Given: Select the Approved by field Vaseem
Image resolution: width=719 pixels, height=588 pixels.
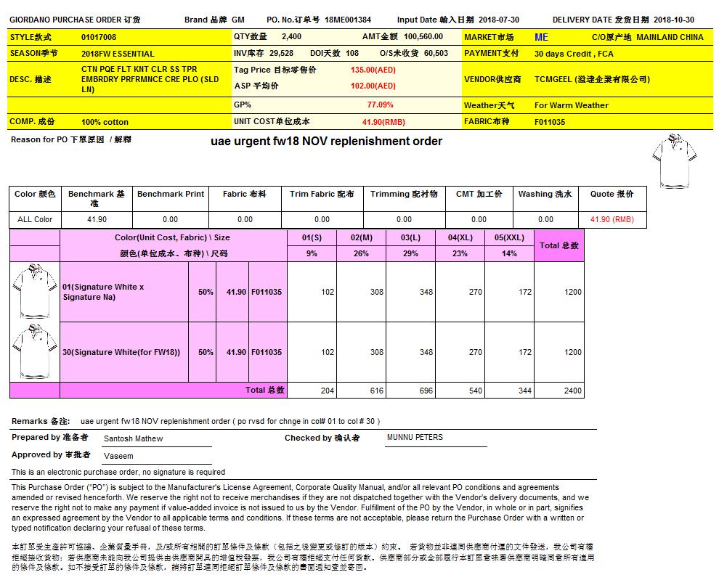Looking at the screenshot, I should (x=118, y=456).
